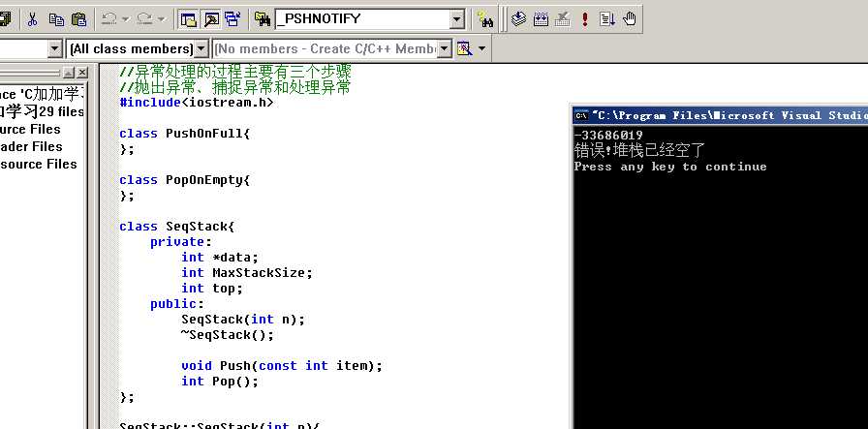Expand the No members combo dropdown
Image resolution: width=868 pixels, height=429 pixels.
click(446, 48)
